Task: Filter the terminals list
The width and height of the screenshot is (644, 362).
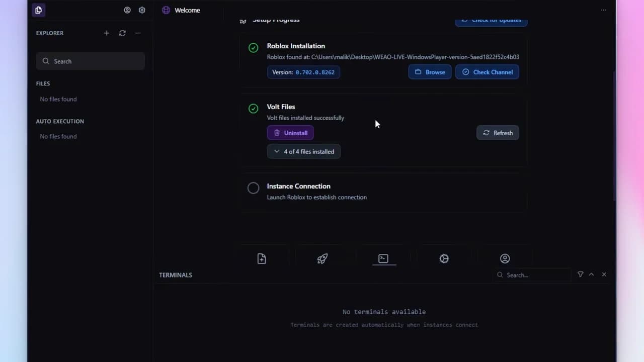Action: tap(581, 275)
